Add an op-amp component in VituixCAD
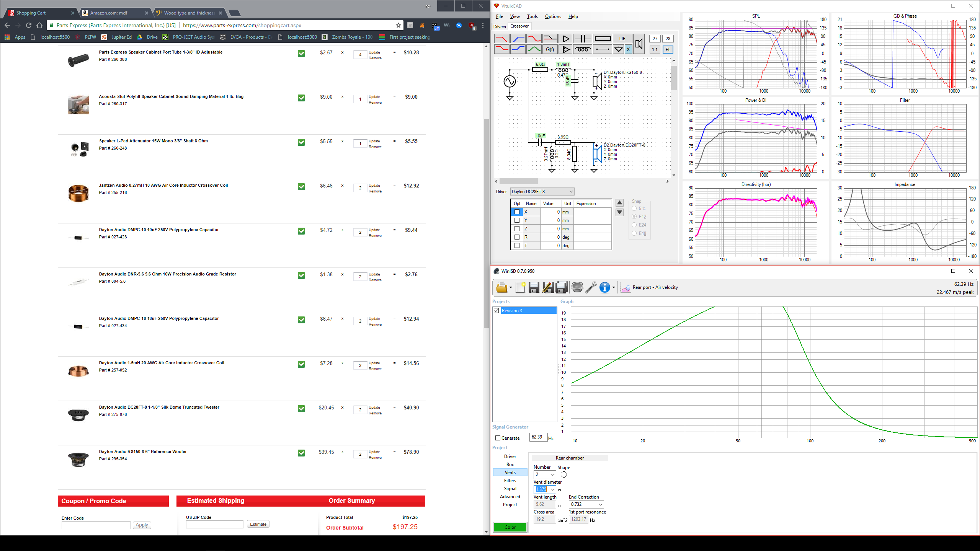 [x=565, y=49]
